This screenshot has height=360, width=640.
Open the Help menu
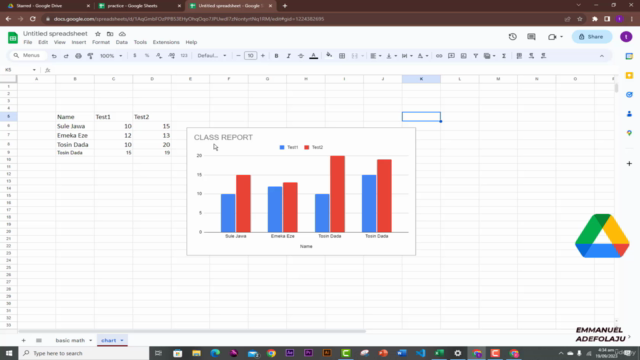191,42
